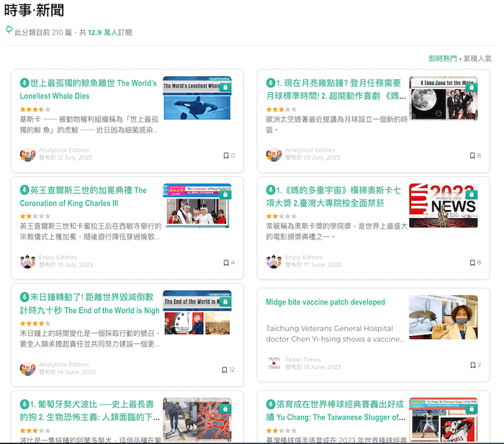Bookmark the Oscars news article card
Viewport: 504px width, 444px height.
[x=472, y=263]
